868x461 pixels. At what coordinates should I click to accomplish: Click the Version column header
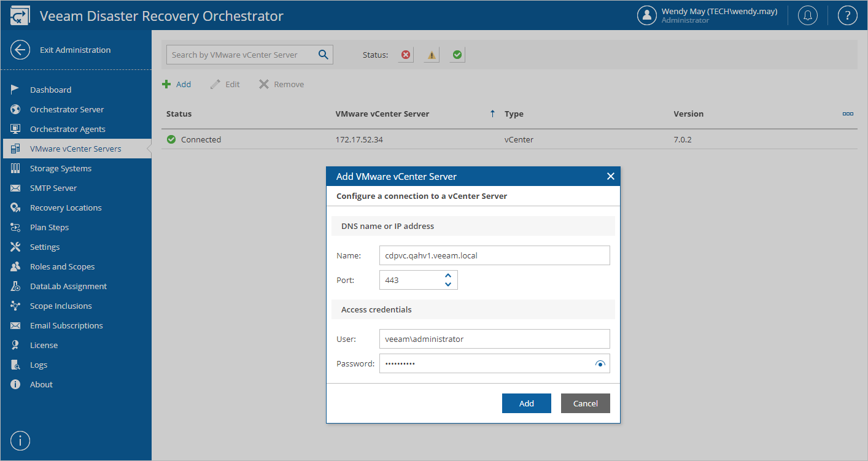689,114
